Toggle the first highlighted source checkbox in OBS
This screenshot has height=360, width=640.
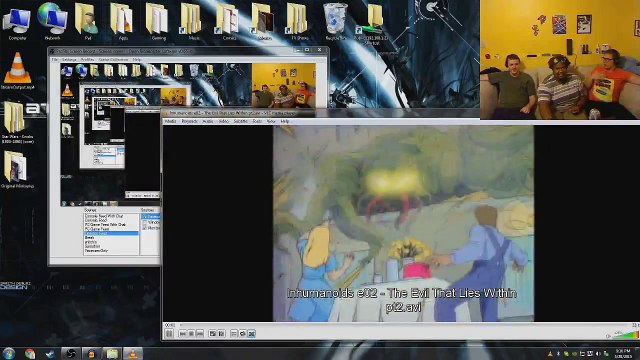click(x=144, y=217)
